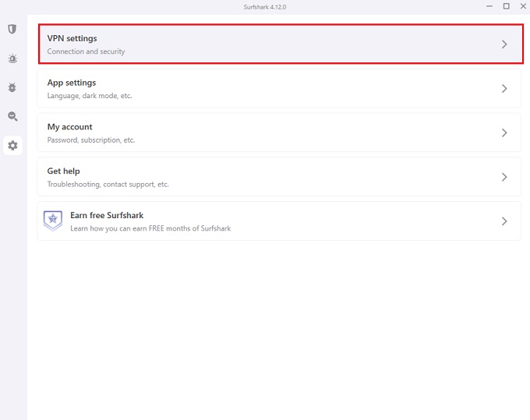Expand Get help chevron arrow
This screenshot has height=420, width=530.
504,177
